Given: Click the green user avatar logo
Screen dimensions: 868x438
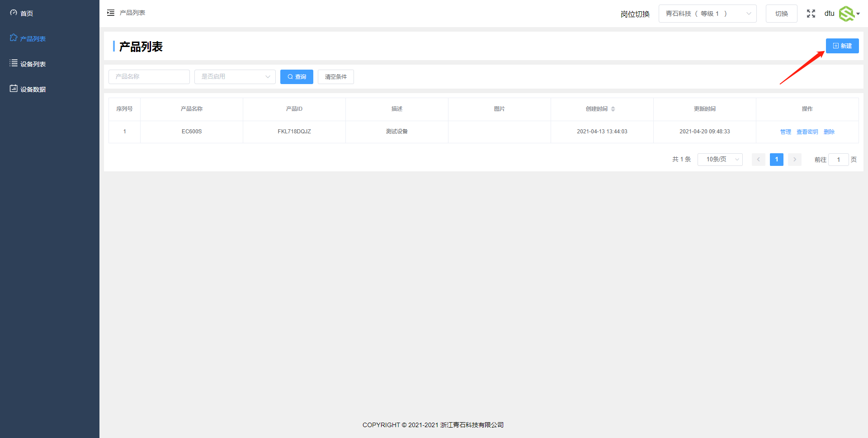Looking at the screenshot, I should pos(846,14).
